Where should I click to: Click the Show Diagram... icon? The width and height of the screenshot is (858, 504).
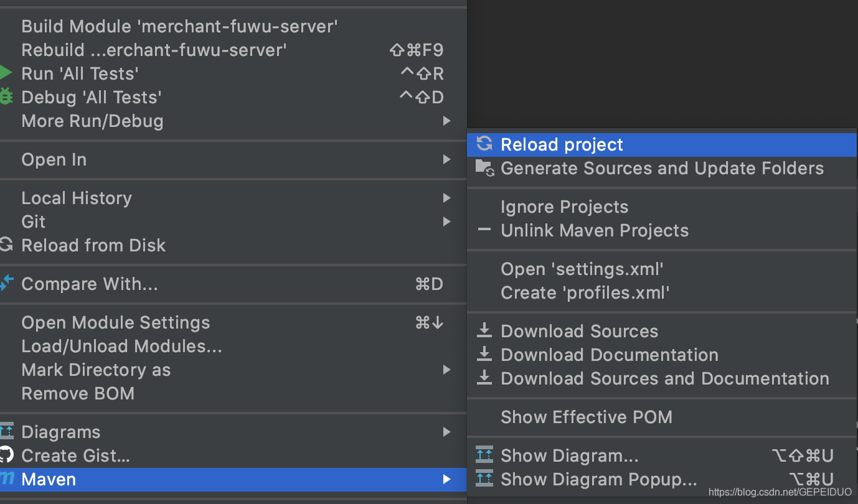click(x=484, y=455)
